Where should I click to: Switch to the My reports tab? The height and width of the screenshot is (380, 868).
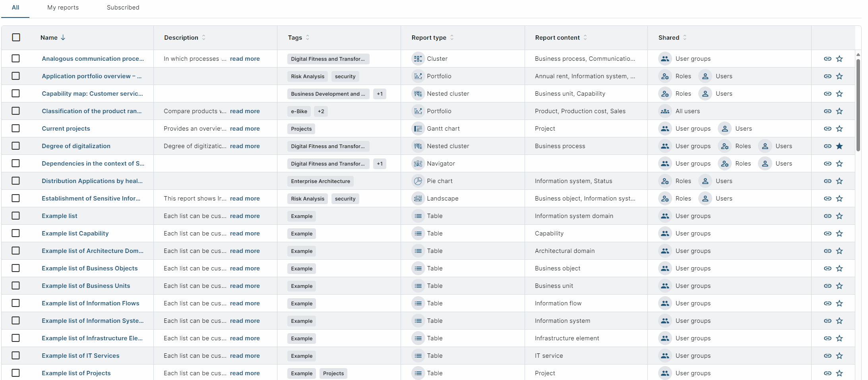coord(62,7)
